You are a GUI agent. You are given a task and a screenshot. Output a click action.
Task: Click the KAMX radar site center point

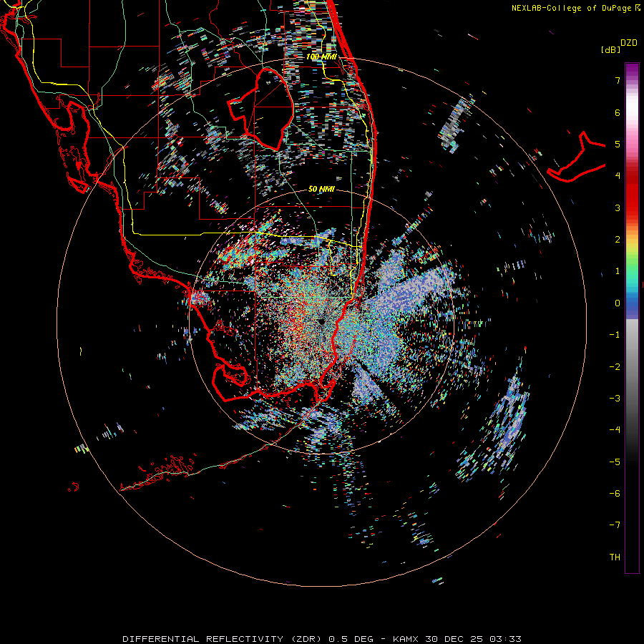click(321, 321)
